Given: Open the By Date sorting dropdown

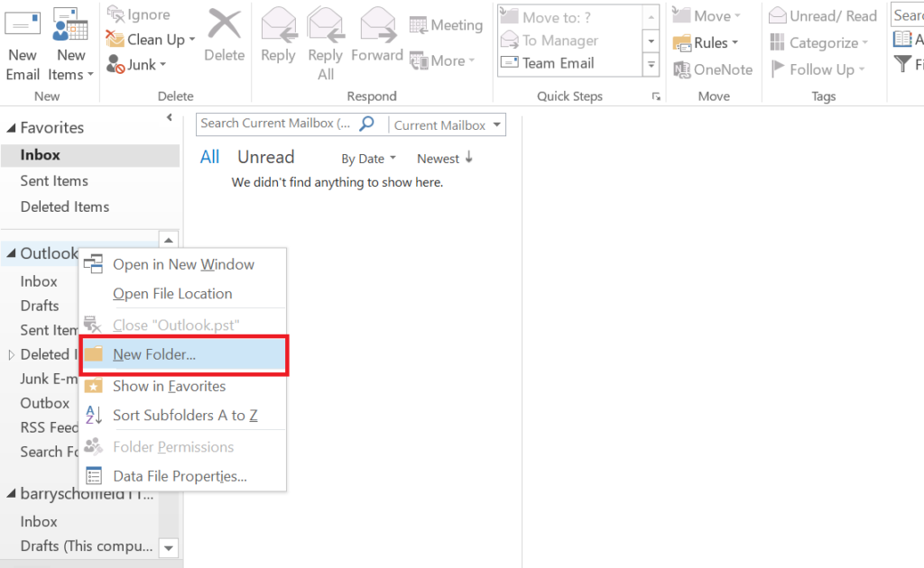Looking at the screenshot, I should [367, 158].
